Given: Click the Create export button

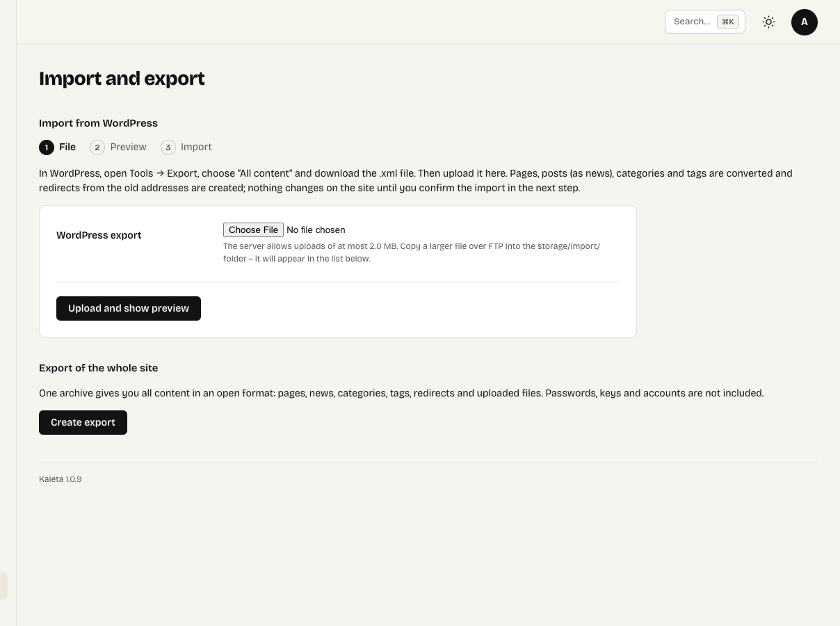Looking at the screenshot, I should [83, 422].
